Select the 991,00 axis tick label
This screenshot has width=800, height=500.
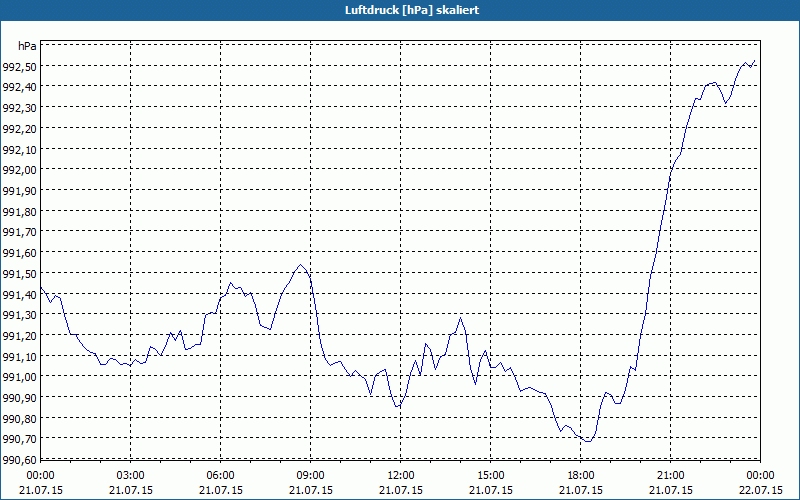pyautogui.click(x=19, y=377)
